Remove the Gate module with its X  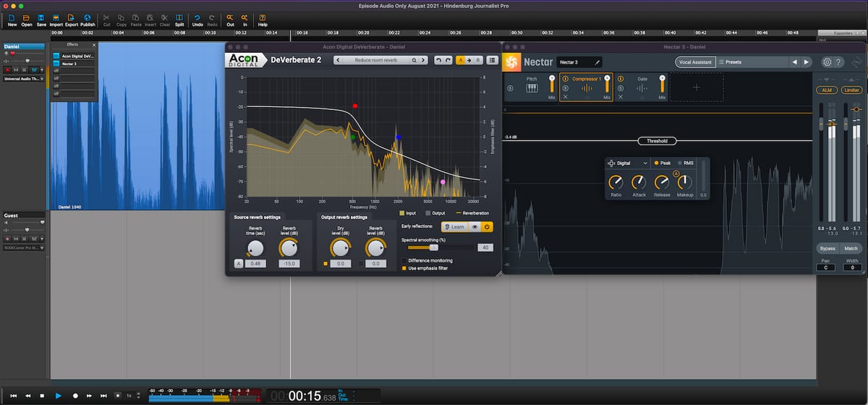click(621, 97)
